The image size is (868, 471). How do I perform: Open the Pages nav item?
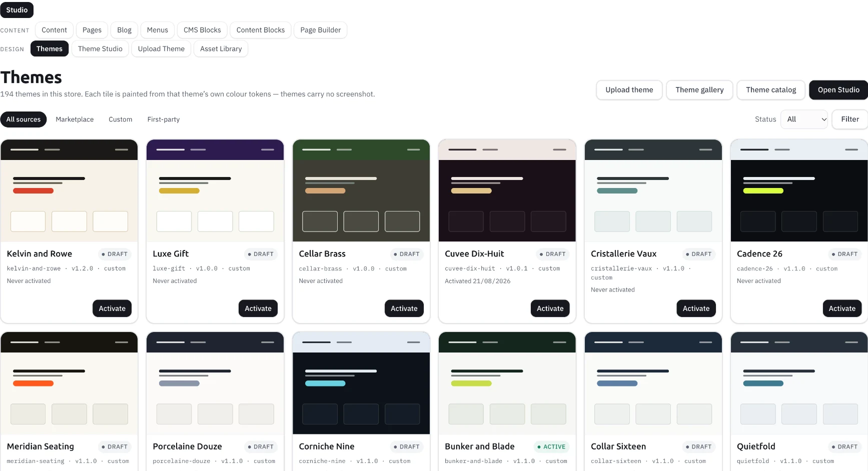click(92, 30)
